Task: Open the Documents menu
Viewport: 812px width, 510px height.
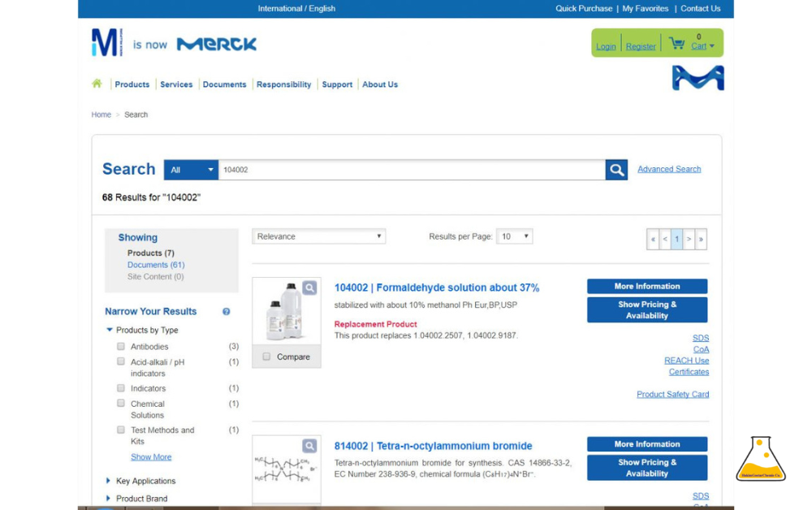Action: click(x=225, y=84)
